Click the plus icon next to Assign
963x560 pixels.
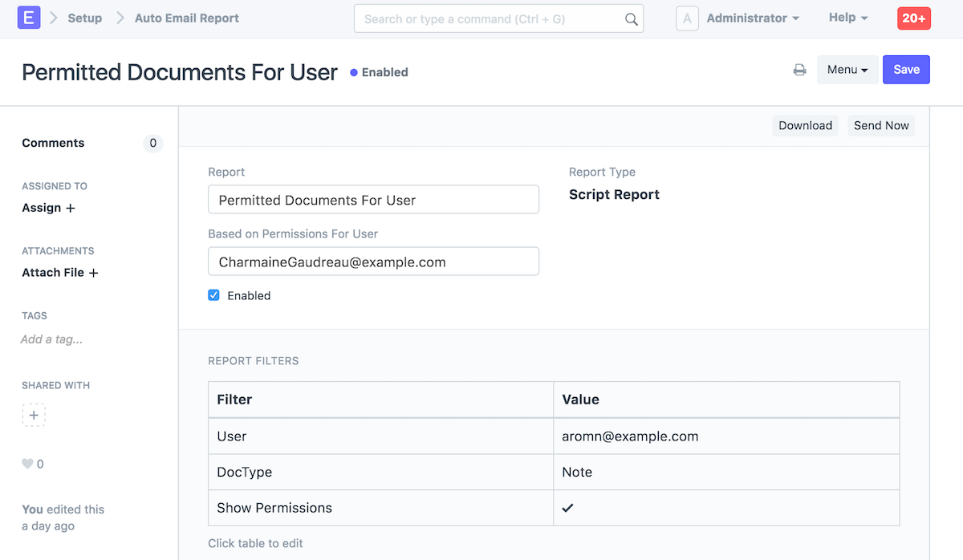71,209
